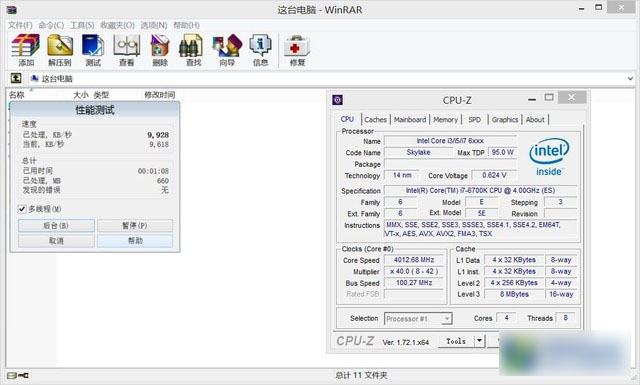
Task: Click the status bar text 总计 11 文件夹
Action: point(361,375)
